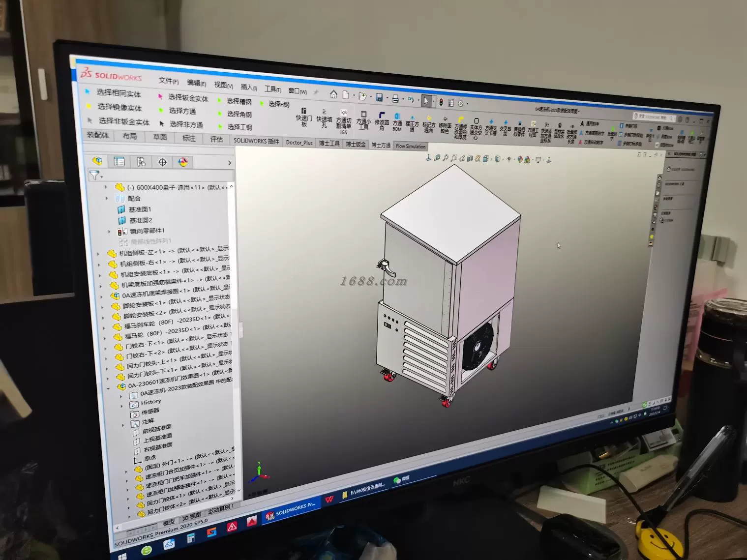Screen dimensions: 747x560
Task: Switch to the Flow Simulation tab
Action: tap(411, 146)
